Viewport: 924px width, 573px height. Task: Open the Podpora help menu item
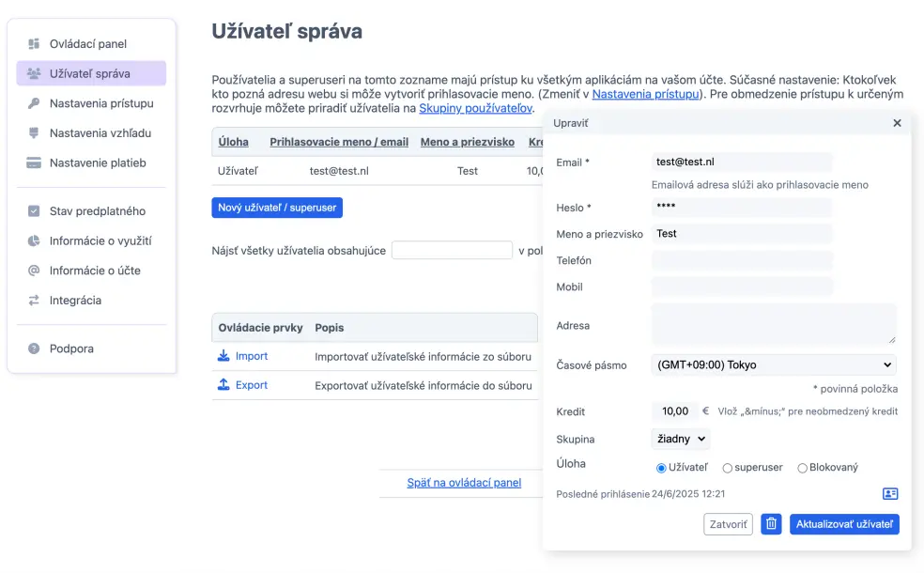(x=33, y=348)
